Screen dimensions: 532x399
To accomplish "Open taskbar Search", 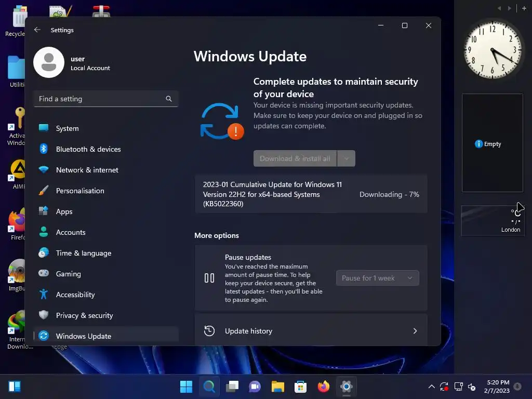I will tap(209, 387).
